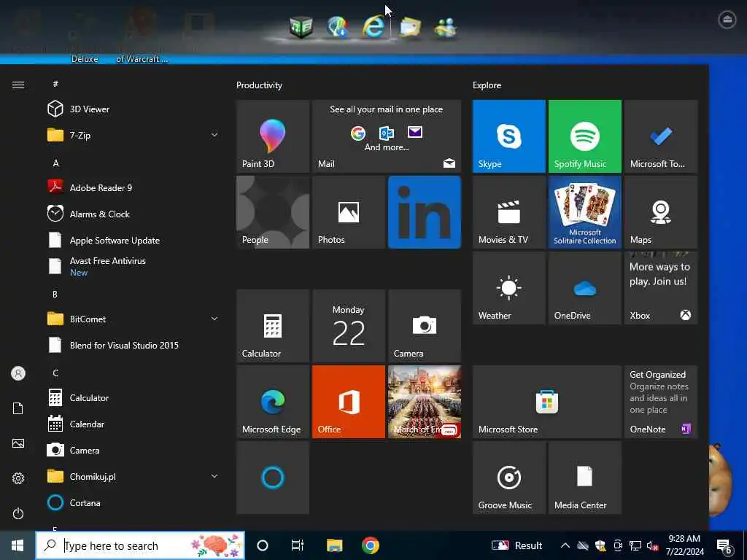This screenshot has width=747, height=560.
Task: Click the volume icon in system tray
Action: [652, 545]
